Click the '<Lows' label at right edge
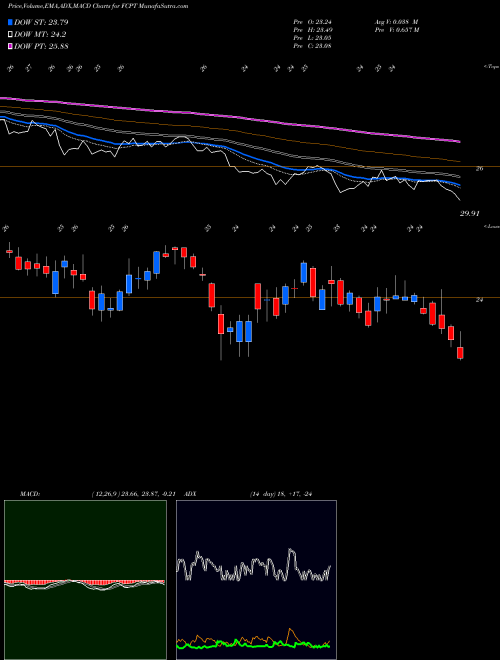 point(491,226)
